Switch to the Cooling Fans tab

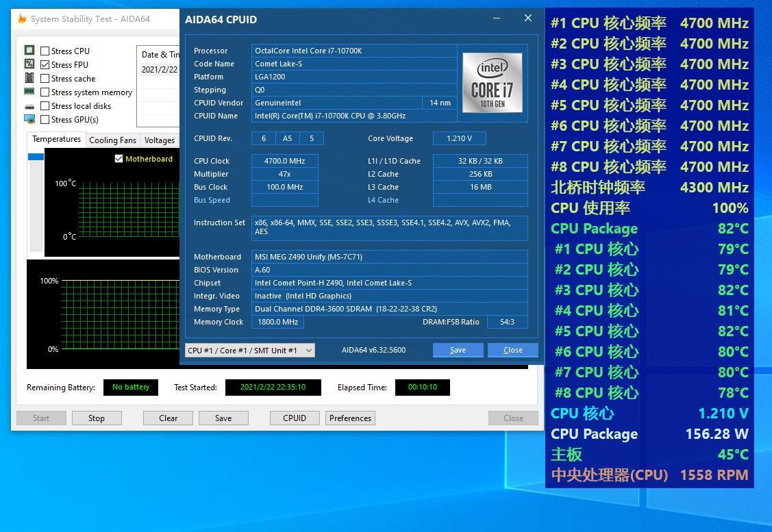click(x=112, y=140)
